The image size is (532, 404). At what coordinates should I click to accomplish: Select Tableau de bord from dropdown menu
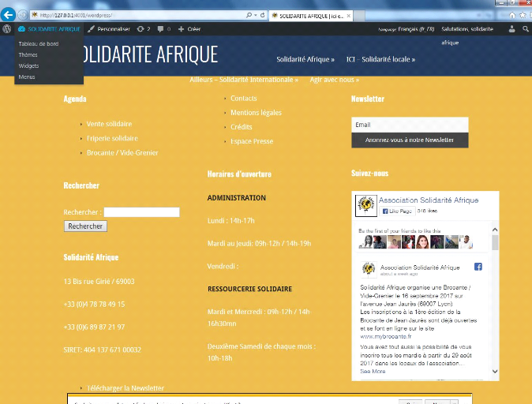tap(39, 43)
